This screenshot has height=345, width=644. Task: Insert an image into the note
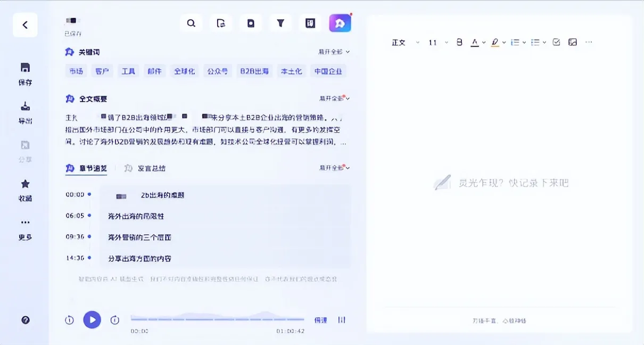573,42
